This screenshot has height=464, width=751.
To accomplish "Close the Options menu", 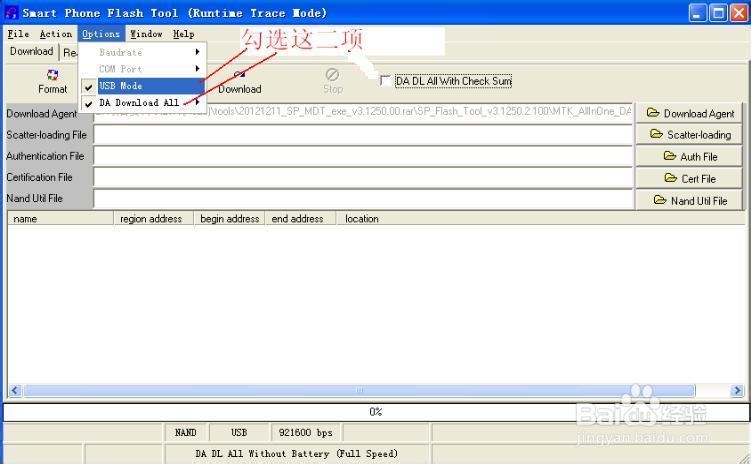I will click(101, 34).
